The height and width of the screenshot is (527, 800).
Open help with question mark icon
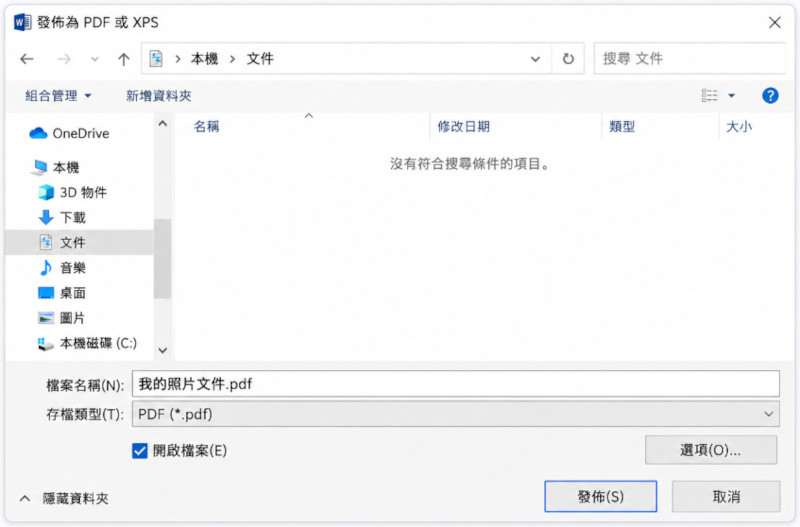(x=770, y=95)
